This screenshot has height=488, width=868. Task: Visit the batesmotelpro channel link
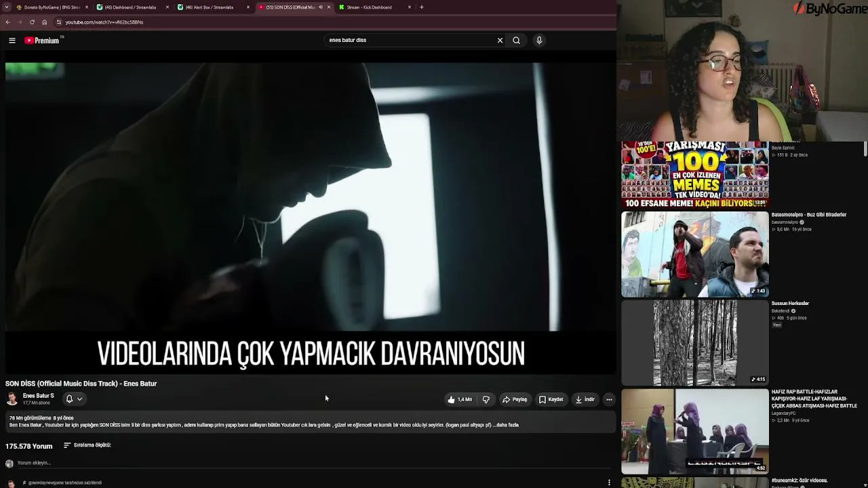[x=785, y=222]
